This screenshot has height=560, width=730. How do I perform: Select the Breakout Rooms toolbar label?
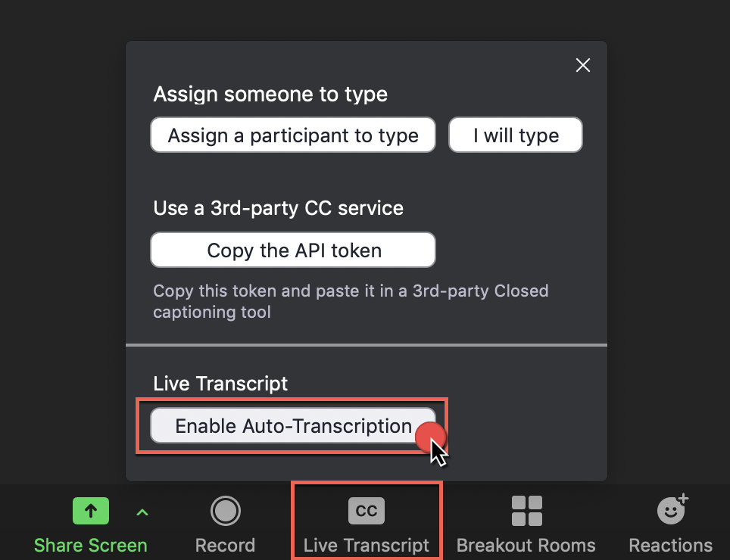coord(526,546)
